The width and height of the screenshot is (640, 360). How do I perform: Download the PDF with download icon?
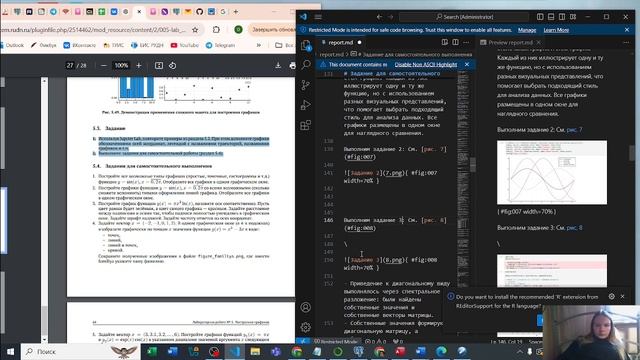click(x=278, y=65)
